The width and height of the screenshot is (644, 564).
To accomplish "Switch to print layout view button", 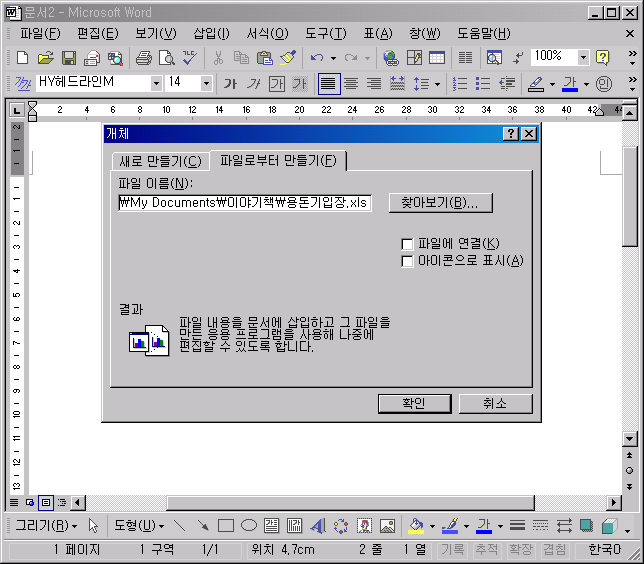I will 46,502.
